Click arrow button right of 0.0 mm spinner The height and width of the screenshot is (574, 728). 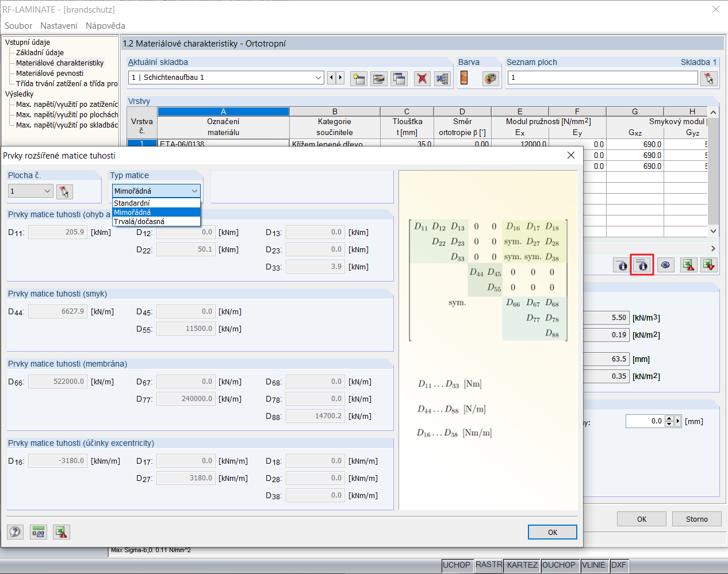click(678, 421)
